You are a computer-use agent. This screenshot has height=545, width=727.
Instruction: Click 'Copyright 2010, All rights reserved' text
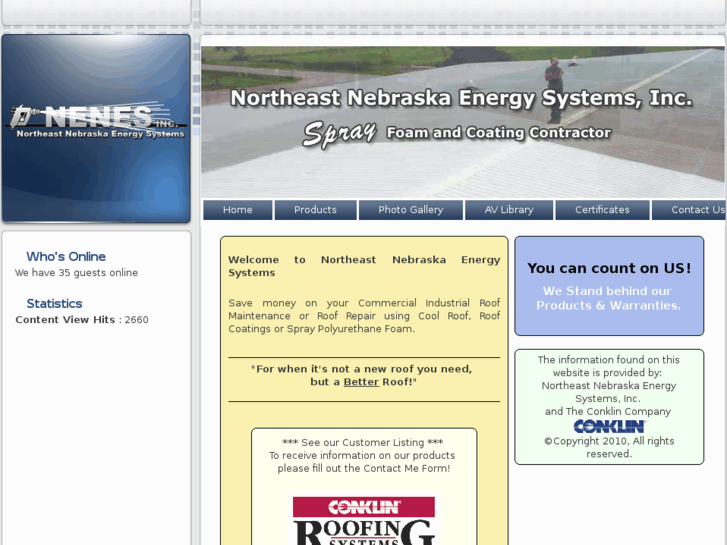click(609, 447)
